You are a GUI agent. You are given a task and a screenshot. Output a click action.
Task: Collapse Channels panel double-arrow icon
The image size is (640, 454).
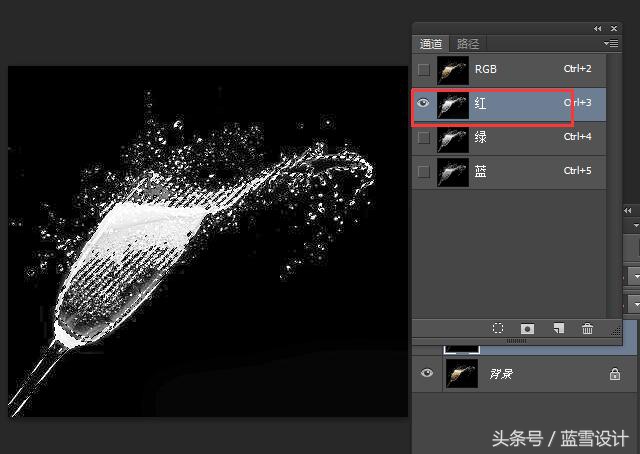598,29
